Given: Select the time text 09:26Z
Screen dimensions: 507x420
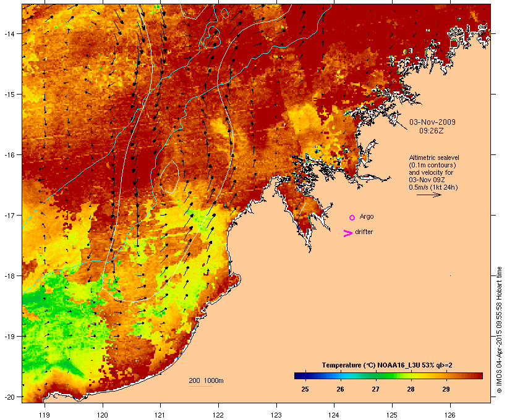Looking at the screenshot, I should 432,131.
